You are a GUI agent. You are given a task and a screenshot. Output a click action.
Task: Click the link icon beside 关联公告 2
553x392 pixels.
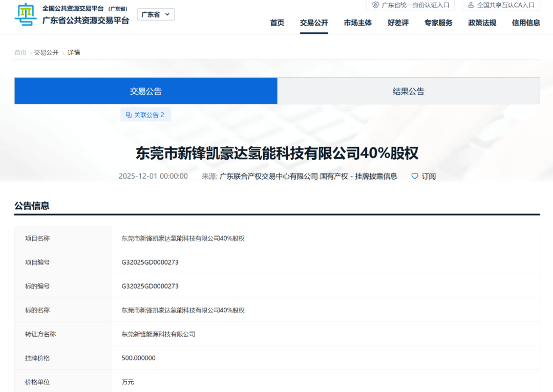pyautogui.click(x=129, y=115)
